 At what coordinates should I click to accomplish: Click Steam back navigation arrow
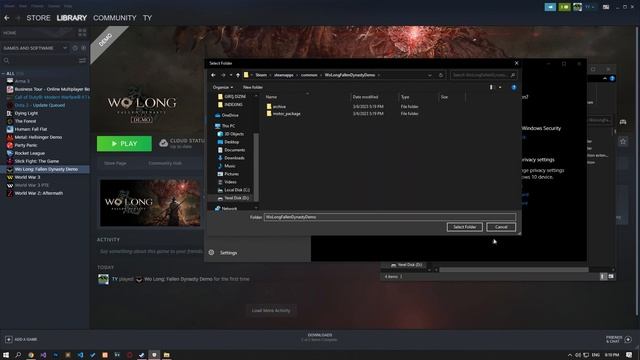pyautogui.click(x=7, y=18)
